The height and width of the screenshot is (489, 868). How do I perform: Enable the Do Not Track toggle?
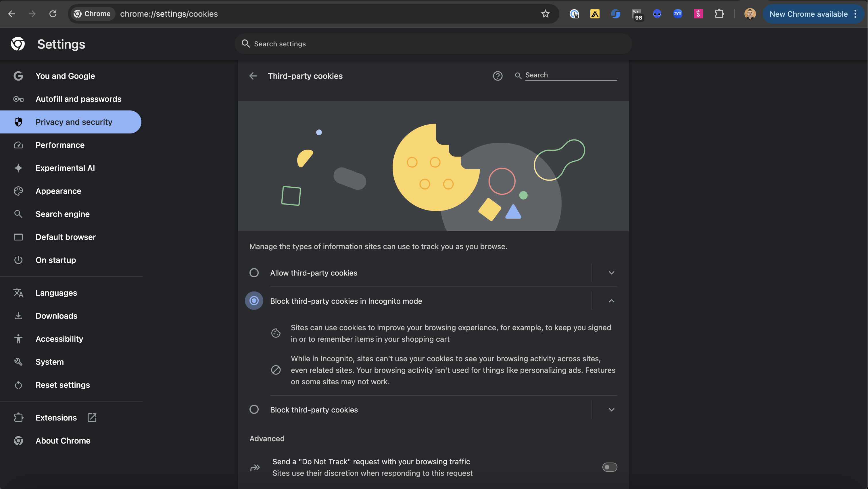[609, 467]
